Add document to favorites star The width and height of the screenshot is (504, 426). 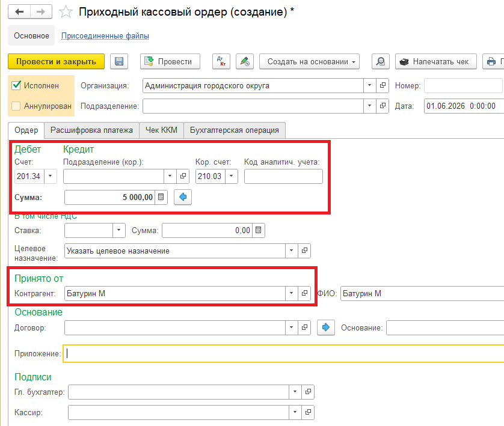click(66, 12)
